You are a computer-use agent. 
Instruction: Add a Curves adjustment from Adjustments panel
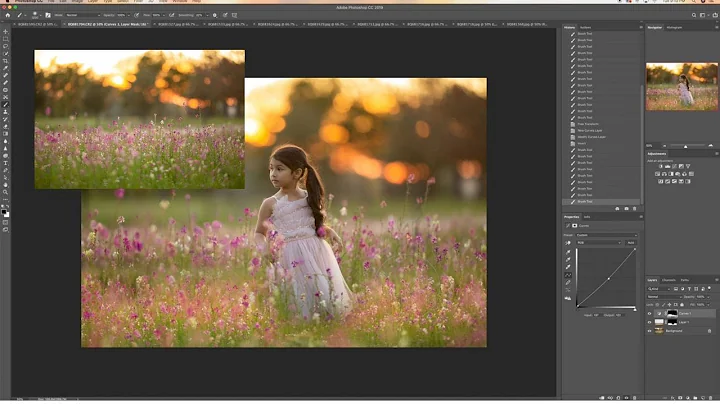coord(674,166)
